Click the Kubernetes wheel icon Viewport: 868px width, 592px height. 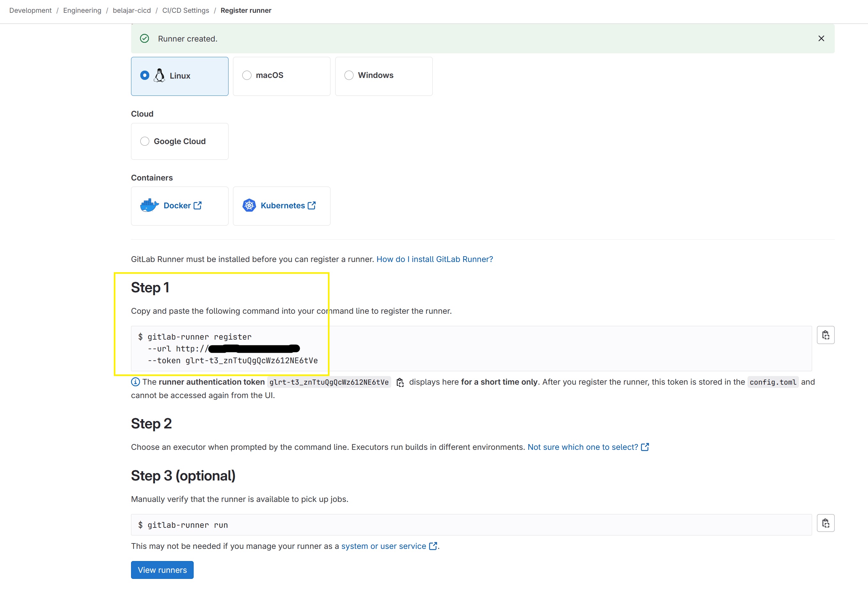coord(249,205)
